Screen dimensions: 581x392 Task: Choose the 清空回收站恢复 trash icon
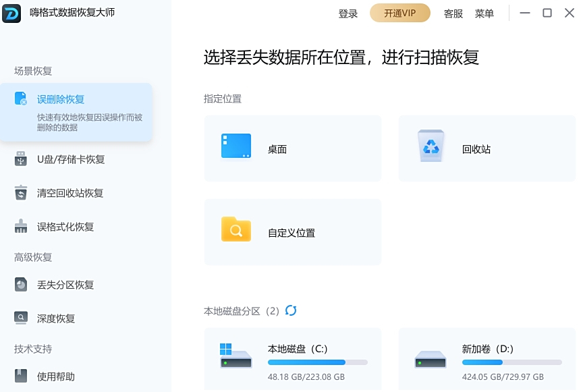click(x=21, y=193)
